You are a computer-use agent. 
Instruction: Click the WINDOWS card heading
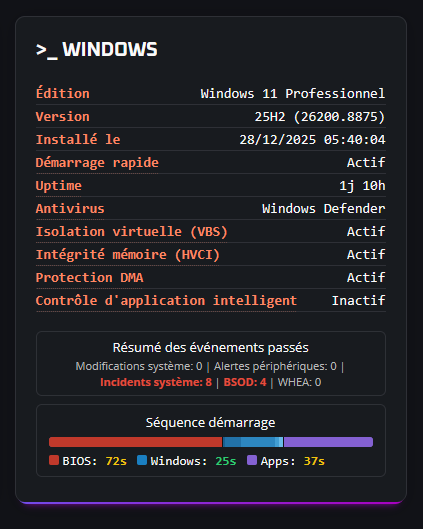[110, 49]
